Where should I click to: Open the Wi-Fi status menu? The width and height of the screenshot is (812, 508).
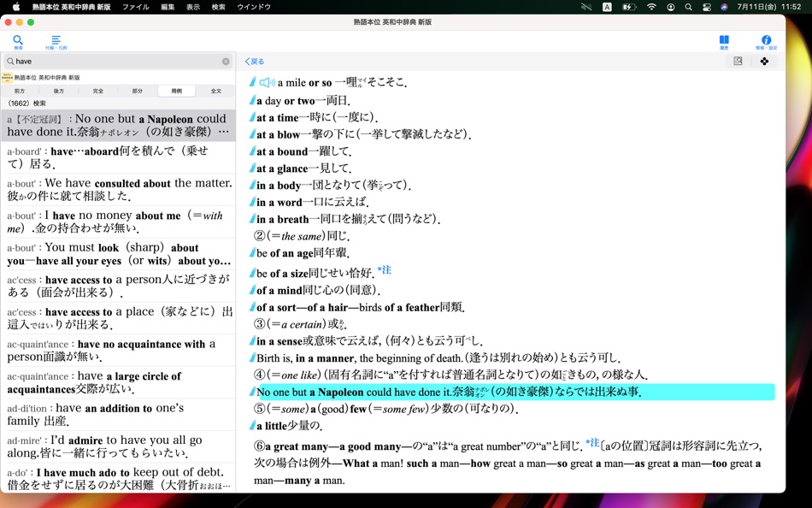[651, 7]
